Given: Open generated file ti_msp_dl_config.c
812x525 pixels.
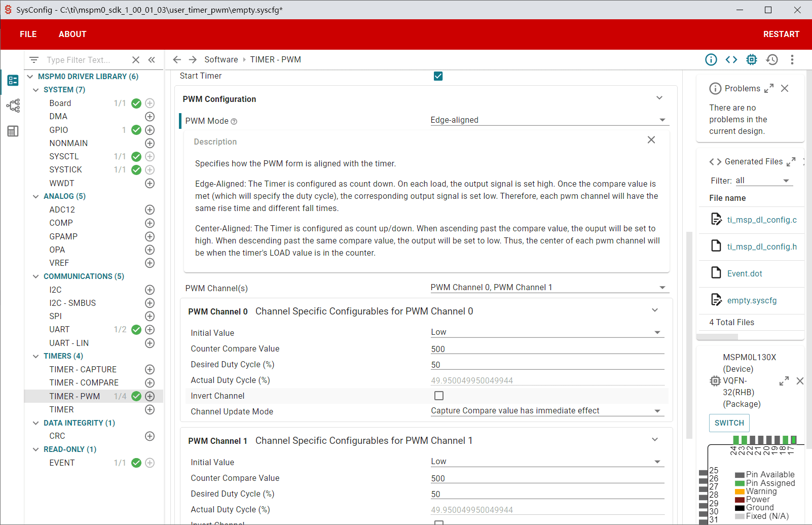Looking at the screenshot, I should coord(762,220).
